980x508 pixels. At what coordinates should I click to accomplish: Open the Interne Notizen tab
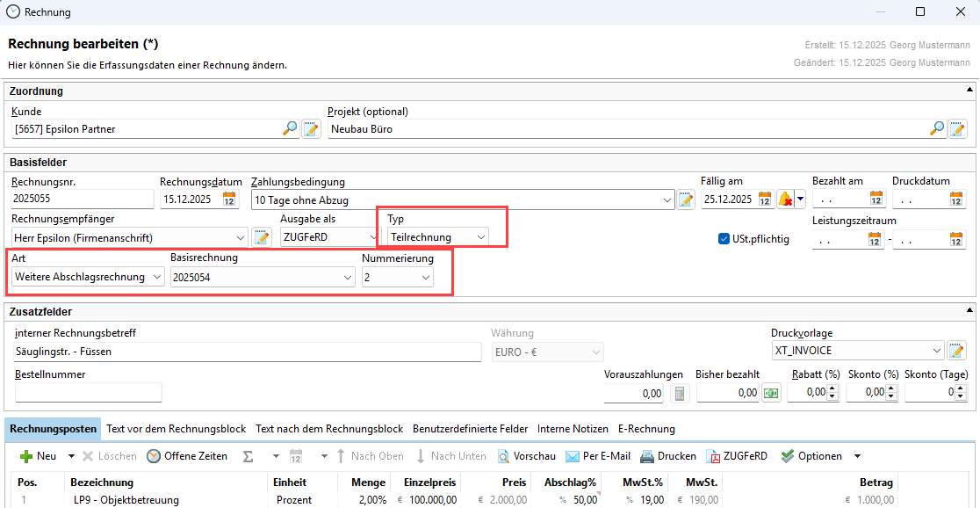pos(573,429)
